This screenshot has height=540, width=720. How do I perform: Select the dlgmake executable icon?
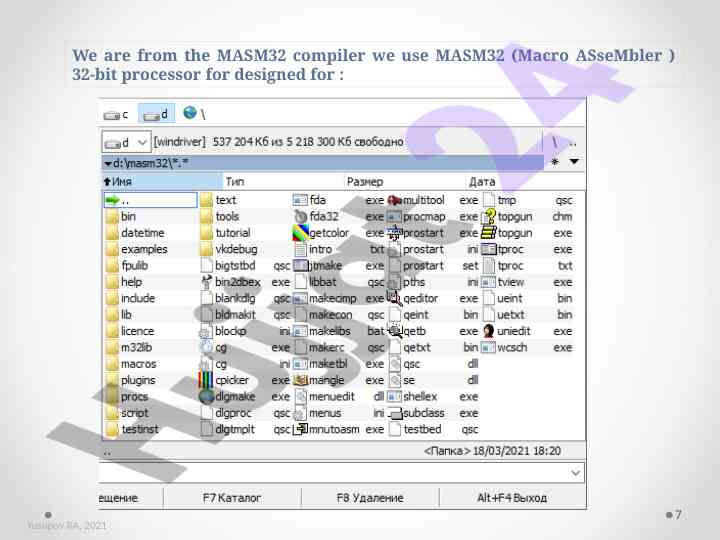pos(206,396)
